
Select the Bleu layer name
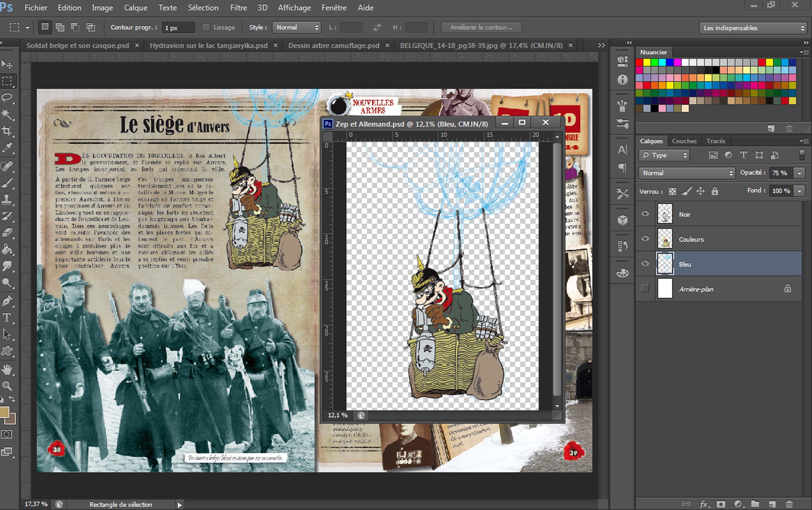(685, 264)
